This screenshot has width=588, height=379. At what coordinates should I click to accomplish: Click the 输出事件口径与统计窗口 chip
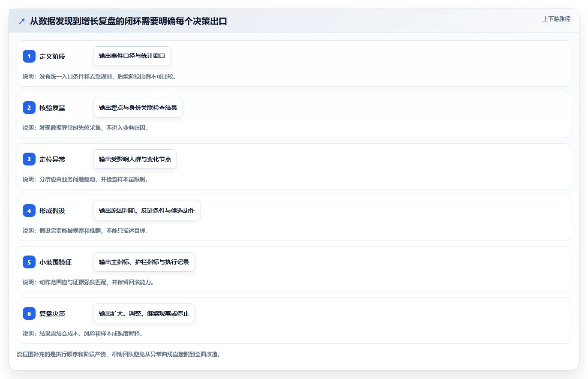(x=132, y=56)
